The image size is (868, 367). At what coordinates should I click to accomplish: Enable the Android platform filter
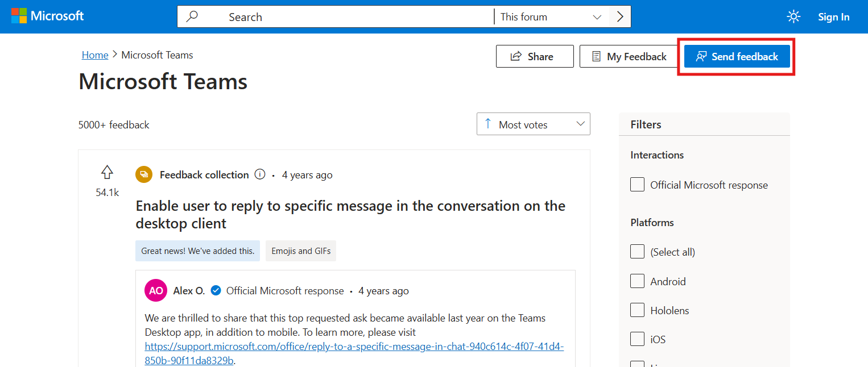638,281
